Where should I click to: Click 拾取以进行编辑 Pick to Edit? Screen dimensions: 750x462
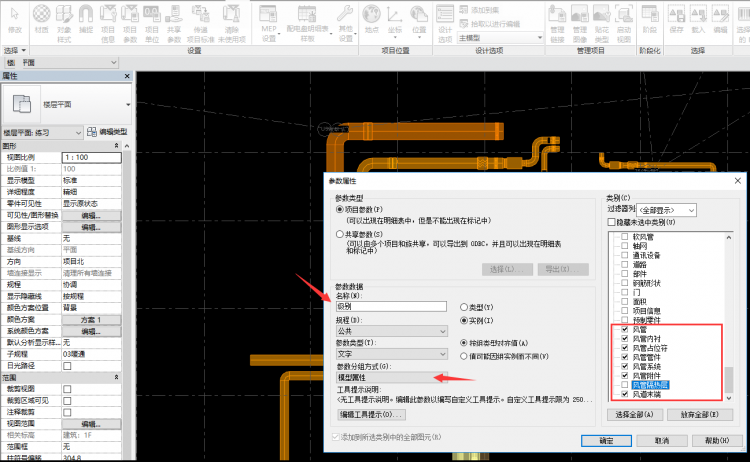pyautogui.click(x=489, y=23)
